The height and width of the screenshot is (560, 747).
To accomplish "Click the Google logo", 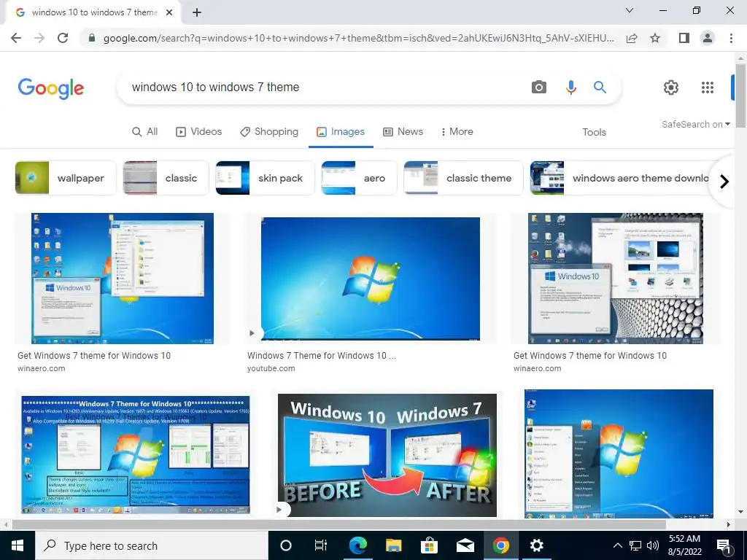I will point(51,88).
